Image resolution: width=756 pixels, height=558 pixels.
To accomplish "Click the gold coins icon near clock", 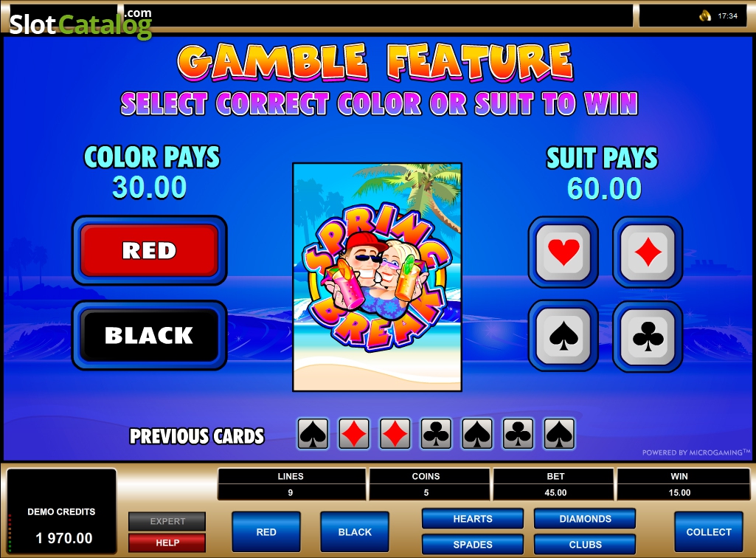I will click(705, 16).
